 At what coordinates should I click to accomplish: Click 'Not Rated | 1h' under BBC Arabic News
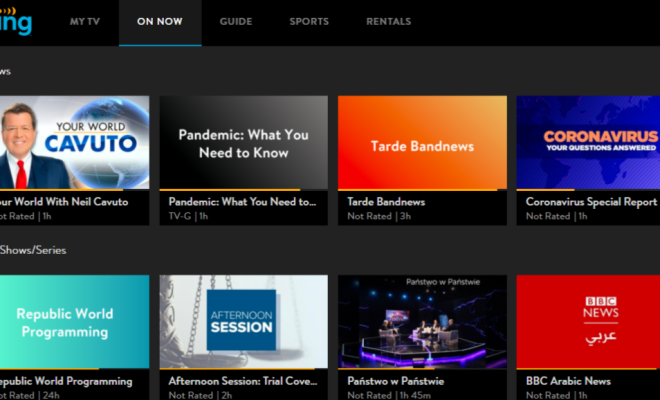(556, 395)
